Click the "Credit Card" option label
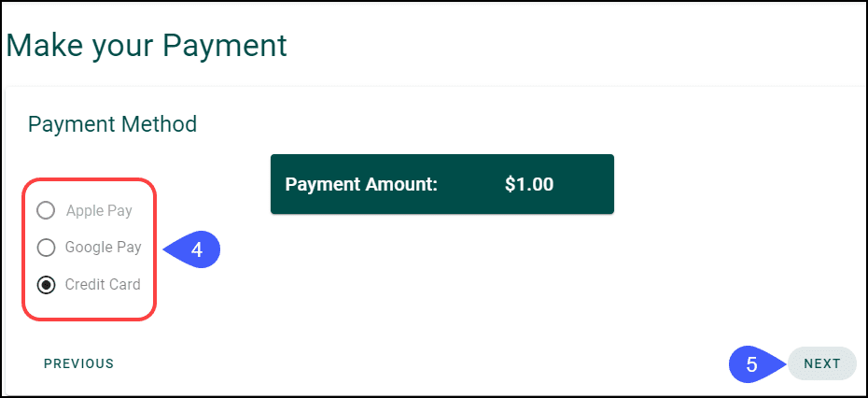This screenshot has height=398, width=868. point(103,284)
